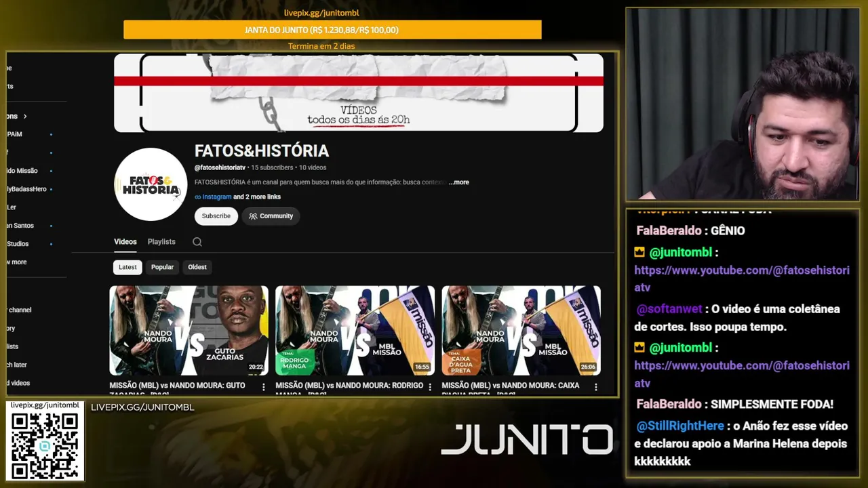
Task: Open the Caixa D'água Preta video thumbnail
Action: click(521, 331)
